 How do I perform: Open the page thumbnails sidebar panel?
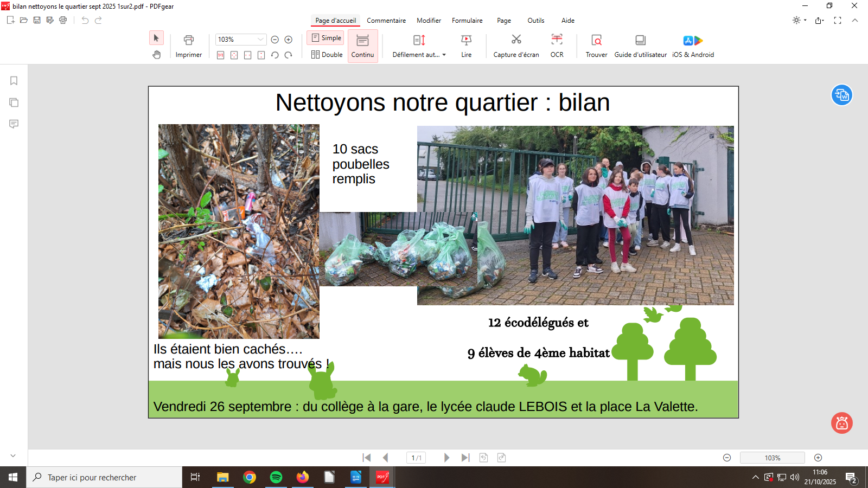click(14, 102)
